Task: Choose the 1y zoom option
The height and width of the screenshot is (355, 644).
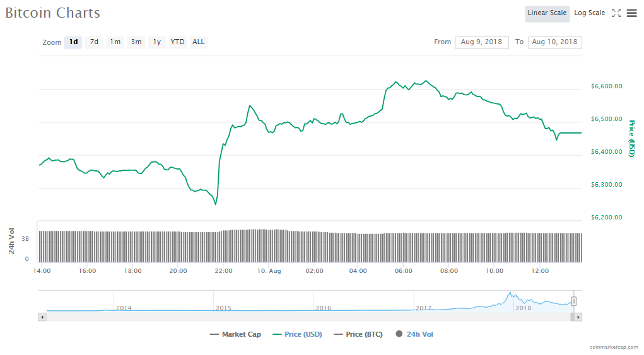Action: (x=156, y=42)
